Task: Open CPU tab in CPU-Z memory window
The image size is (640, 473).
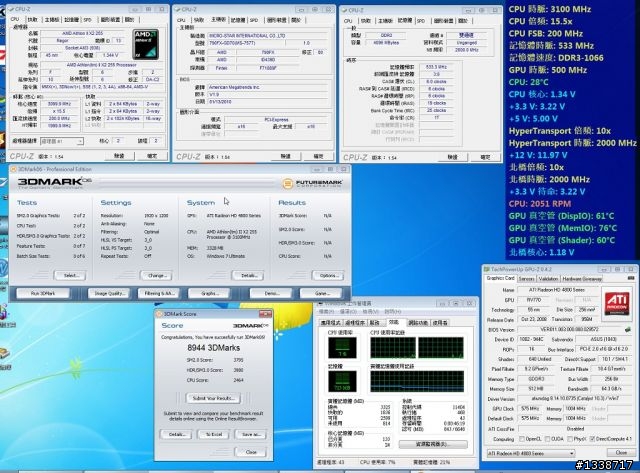Action: [x=348, y=21]
